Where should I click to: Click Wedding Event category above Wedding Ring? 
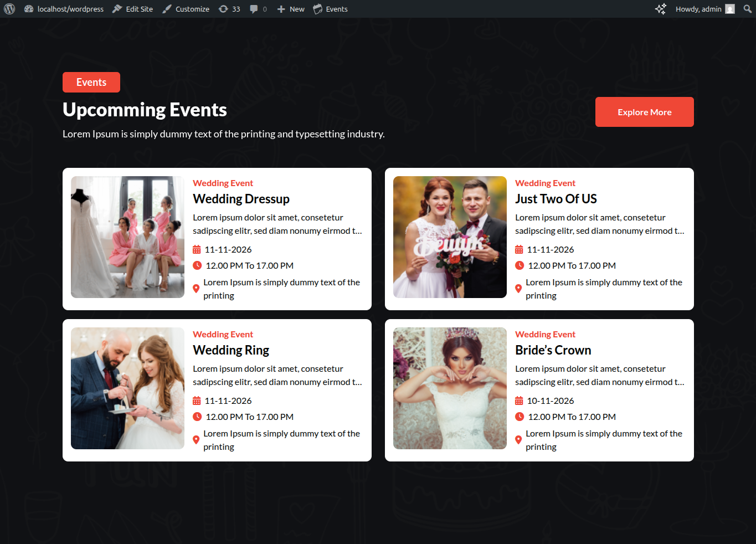(x=223, y=335)
